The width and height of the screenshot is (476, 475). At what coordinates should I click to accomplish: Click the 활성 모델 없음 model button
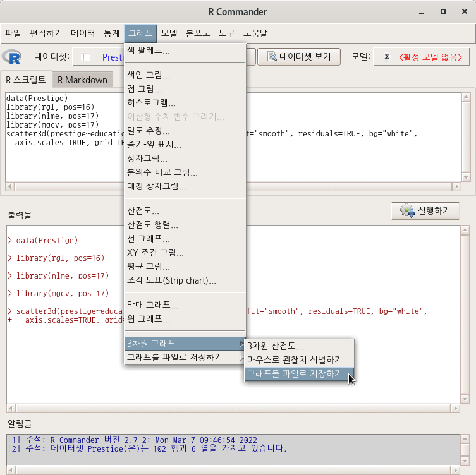coord(422,57)
